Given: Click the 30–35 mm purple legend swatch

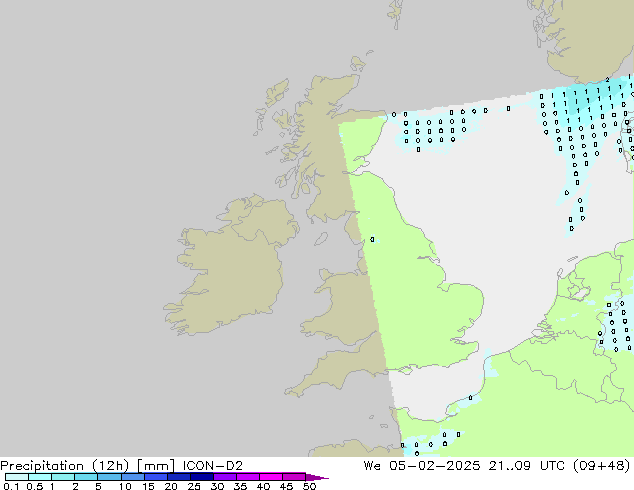Looking at the screenshot, I should (225, 477).
